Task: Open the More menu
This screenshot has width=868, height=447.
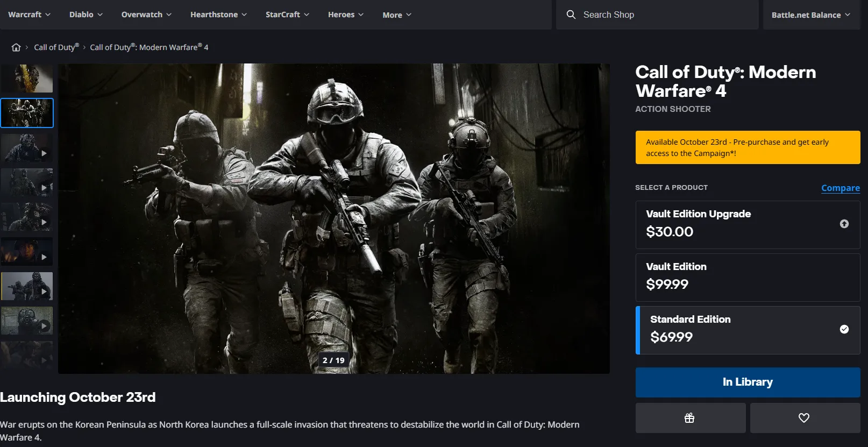Action: tap(397, 15)
